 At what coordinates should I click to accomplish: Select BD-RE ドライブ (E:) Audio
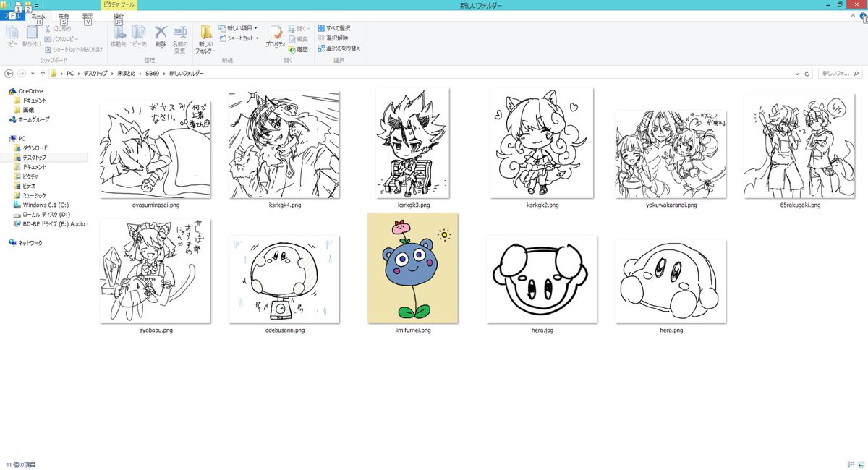click(48, 223)
